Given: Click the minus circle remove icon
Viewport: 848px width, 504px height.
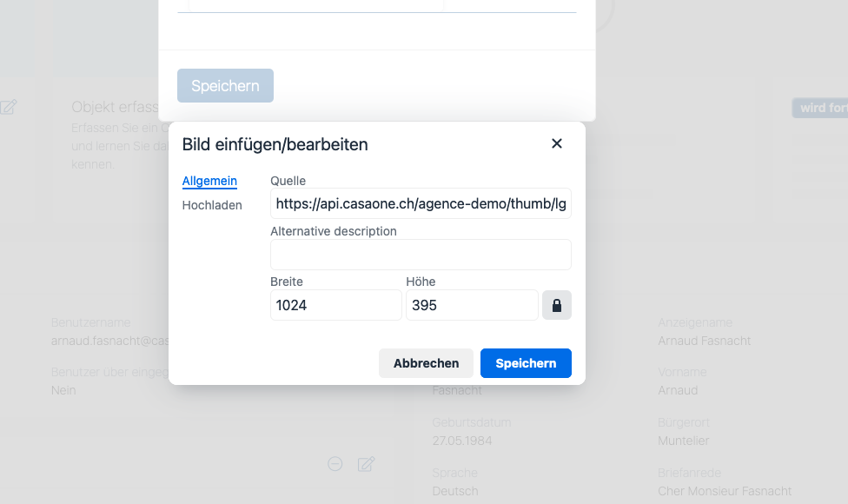Looking at the screenshot, I should pyautogui.click(x=335, y=464).
